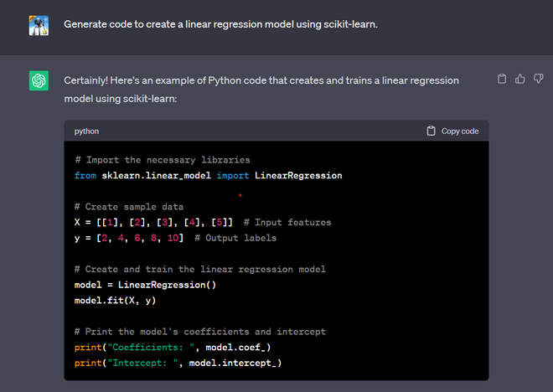Click the '# Import the necessary libraries' comment
Viewport: 553px width, 392px height.
point(163,160)
